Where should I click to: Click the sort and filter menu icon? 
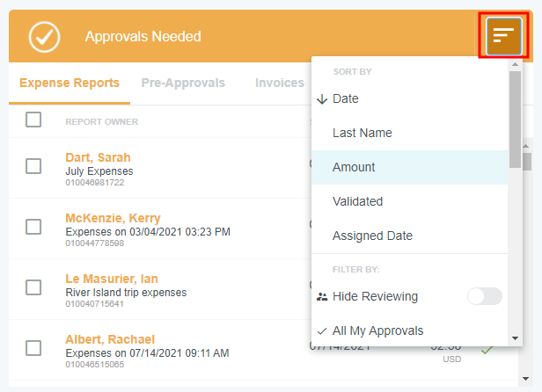pyautogui.click(x=503, y=36)
